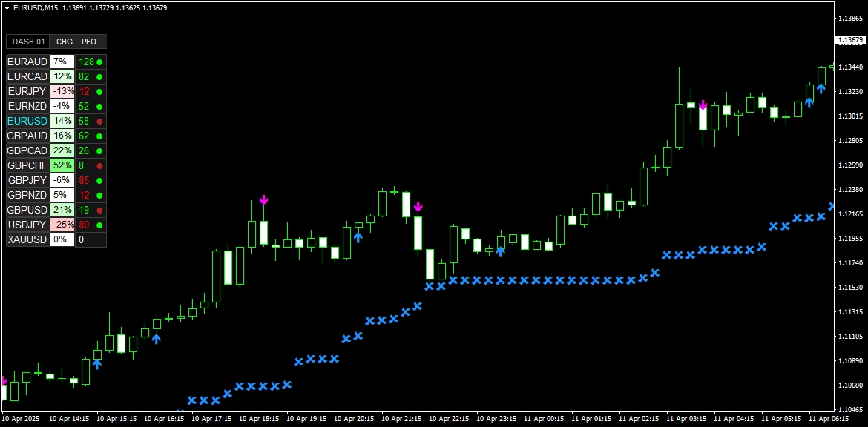This screenshot has width=868, height=427.
Task: Select the green dot in the EURJPY row
Action: click(99, 92)
